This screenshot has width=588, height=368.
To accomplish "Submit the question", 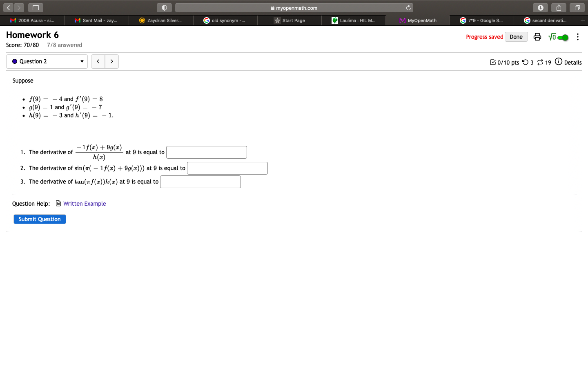I will pyautogui.click(x=40, y=219).
